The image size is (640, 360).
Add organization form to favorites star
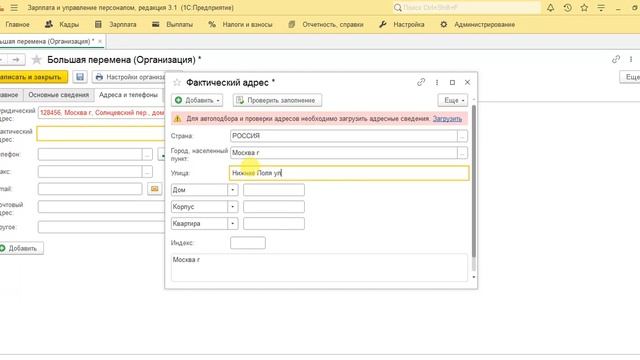[x=36, y=60]
